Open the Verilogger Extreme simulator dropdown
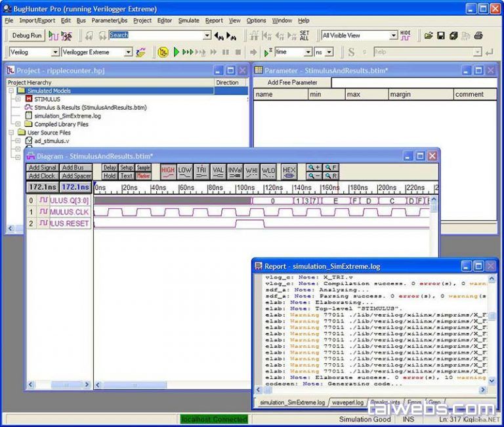 (x=97, y=52)
